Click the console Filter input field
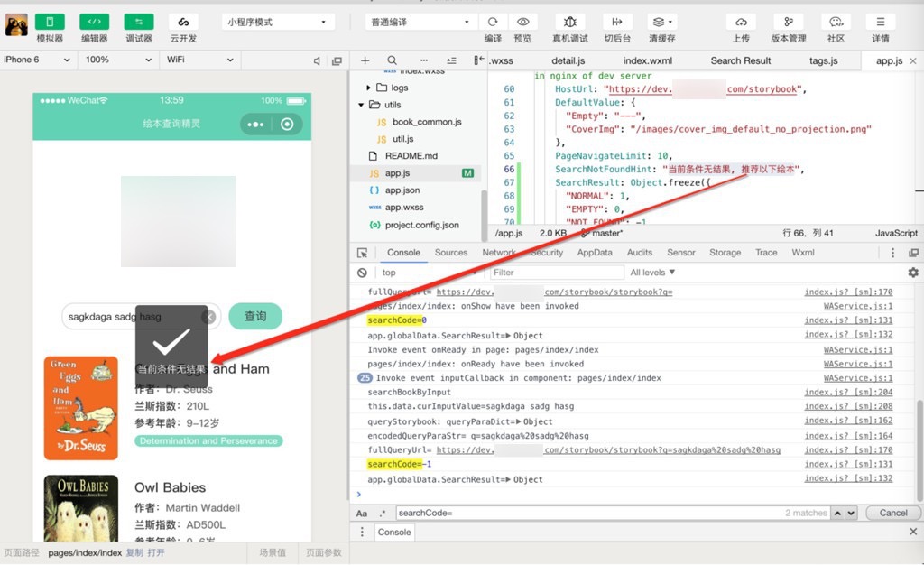Image resolution: width=924 pixels, height=565 pixels. click(557, 273)
